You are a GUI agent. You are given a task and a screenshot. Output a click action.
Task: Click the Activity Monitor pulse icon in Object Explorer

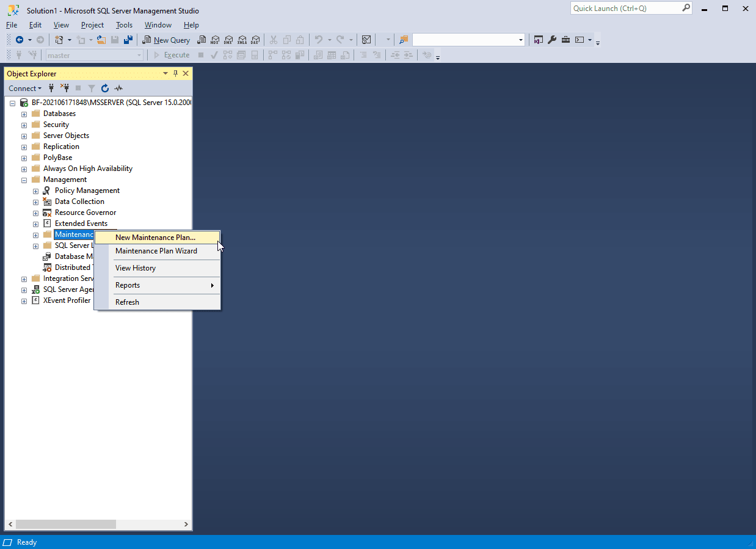point(118,88)
